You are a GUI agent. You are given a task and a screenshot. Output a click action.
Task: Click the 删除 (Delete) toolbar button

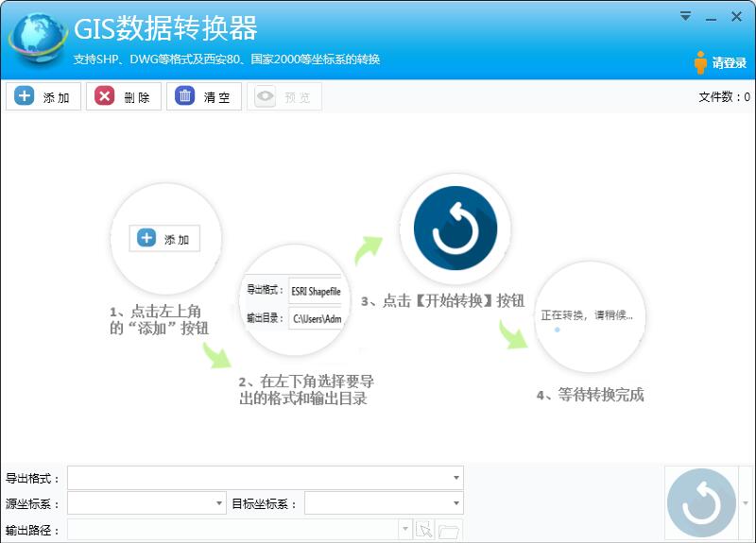(x=124, y=96)
